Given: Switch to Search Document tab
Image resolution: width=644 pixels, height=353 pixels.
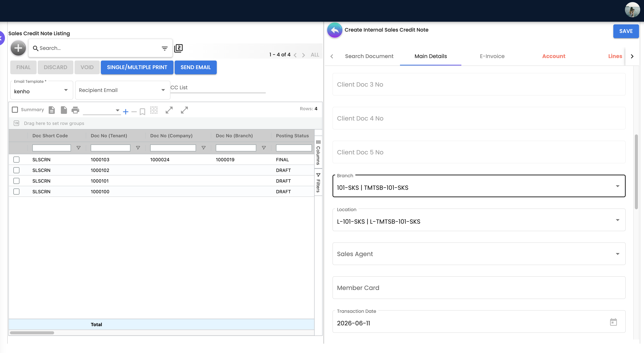Looking at the screenshot, I should coord(369,56).
